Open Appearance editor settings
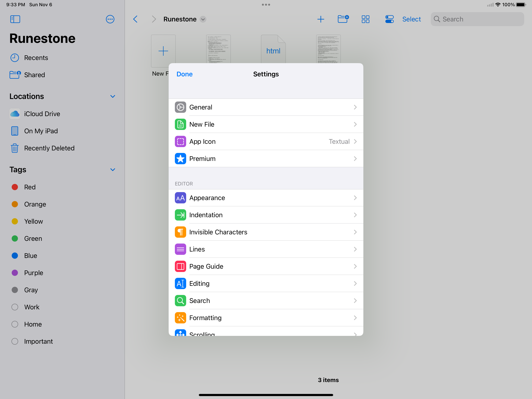This screenshot has height=399, width=532. (x=266, y=198)
